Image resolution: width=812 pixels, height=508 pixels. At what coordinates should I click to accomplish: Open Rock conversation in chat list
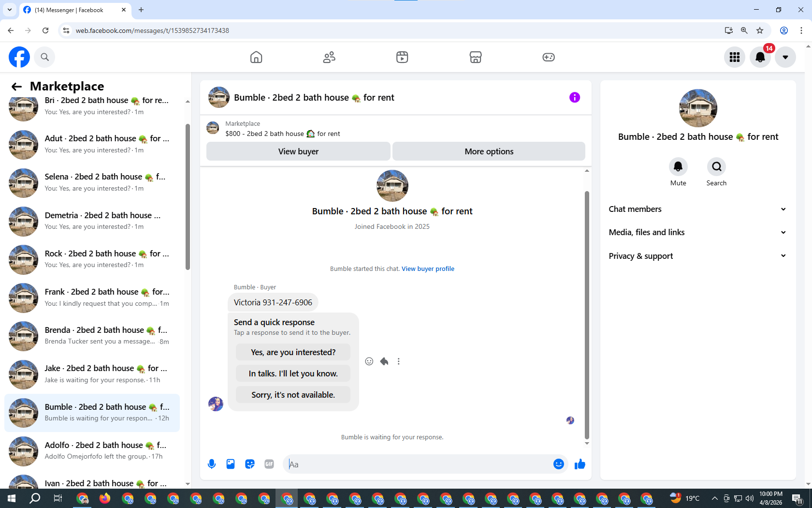(92, 259)
